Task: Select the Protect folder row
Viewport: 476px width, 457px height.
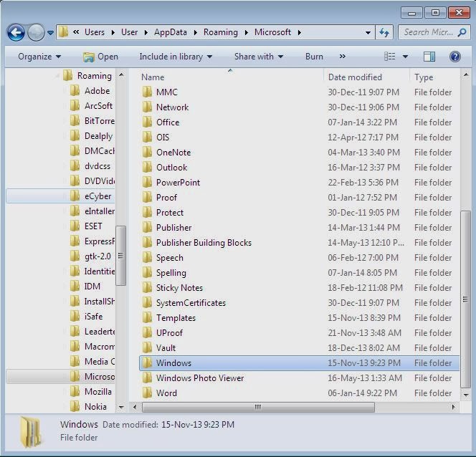Action: pyautogui.click(x=300, y=212)
